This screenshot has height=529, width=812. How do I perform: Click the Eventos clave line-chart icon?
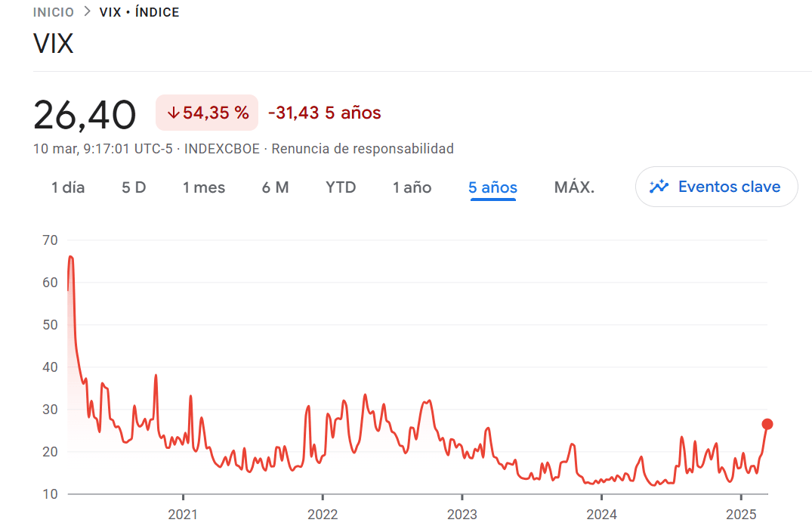(659, 186)
